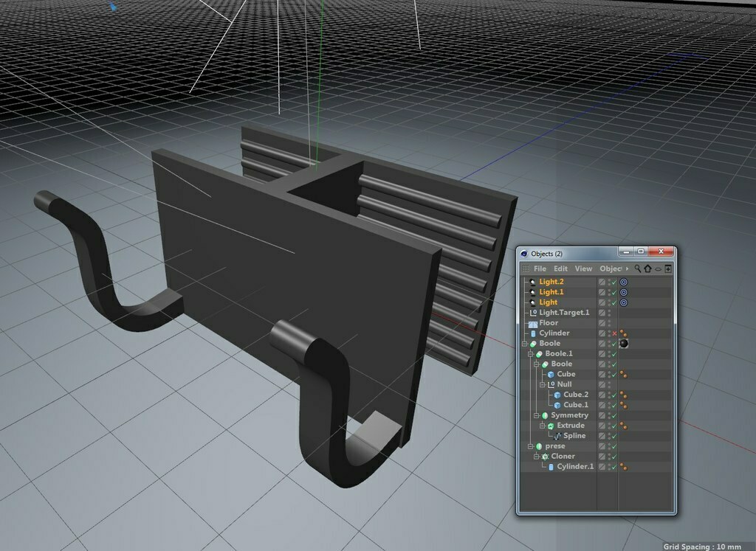
Task: Collapse the Boole.1 hierarchy
Action: (x=529, y=353)
